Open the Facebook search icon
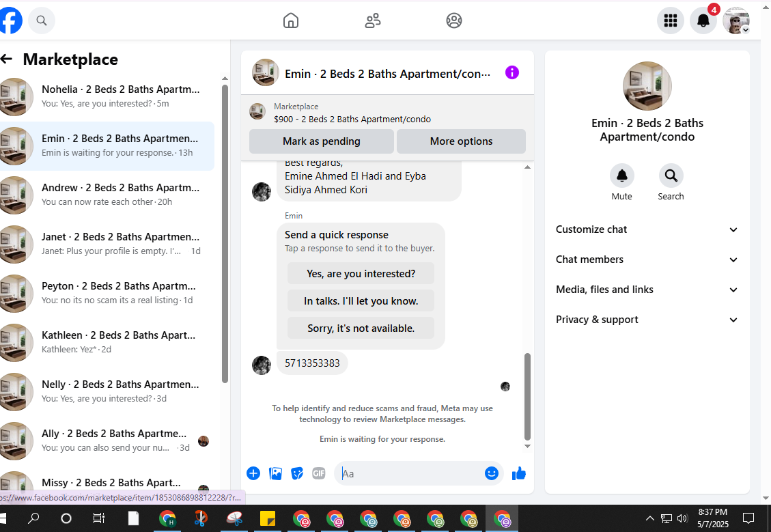 42,20
